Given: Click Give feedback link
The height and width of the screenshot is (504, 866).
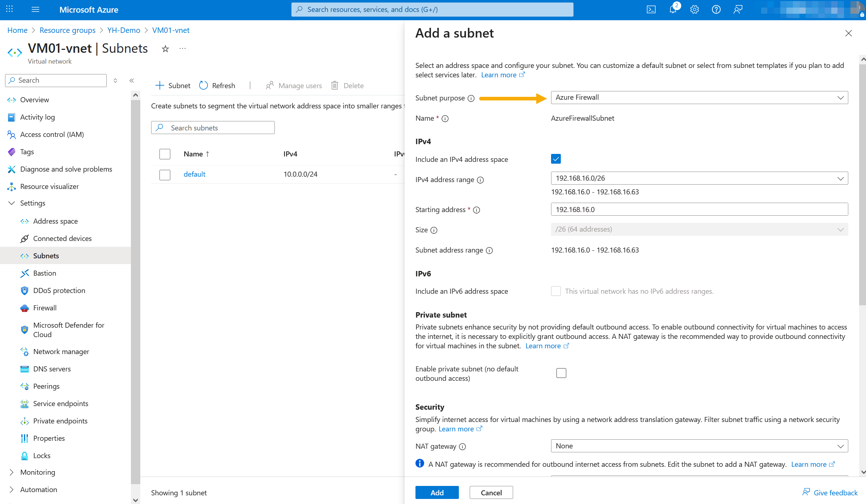Looking at the screenshot, I should coord(830,492).
